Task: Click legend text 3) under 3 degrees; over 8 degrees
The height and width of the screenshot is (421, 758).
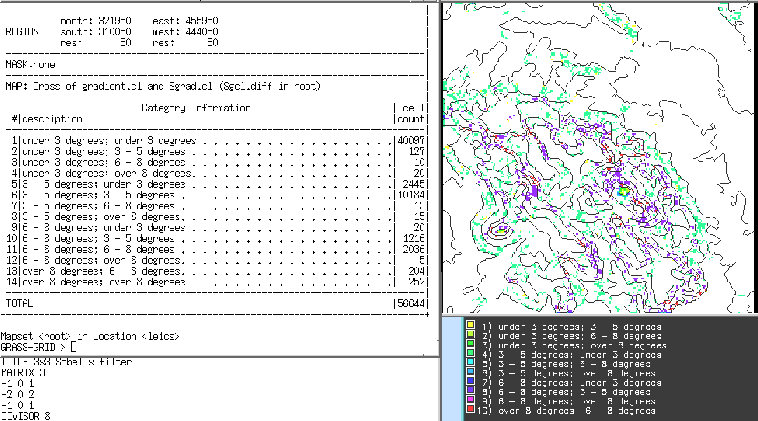Action: coord(574,346)
